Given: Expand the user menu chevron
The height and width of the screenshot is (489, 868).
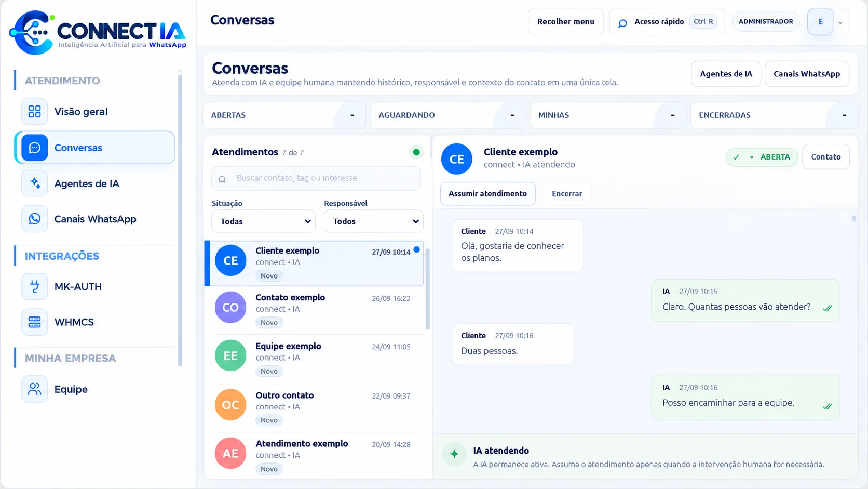Looking at the screenshot, I should [840, 22].
